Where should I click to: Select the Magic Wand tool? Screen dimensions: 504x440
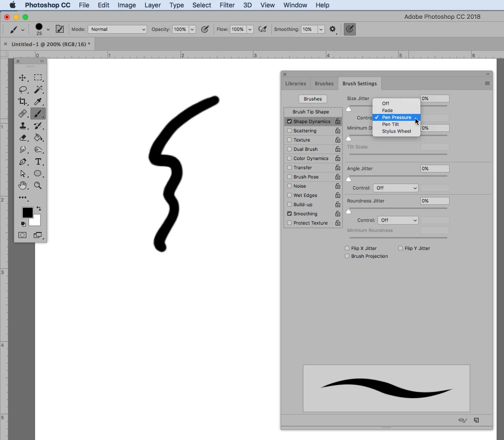pos(38,89)
